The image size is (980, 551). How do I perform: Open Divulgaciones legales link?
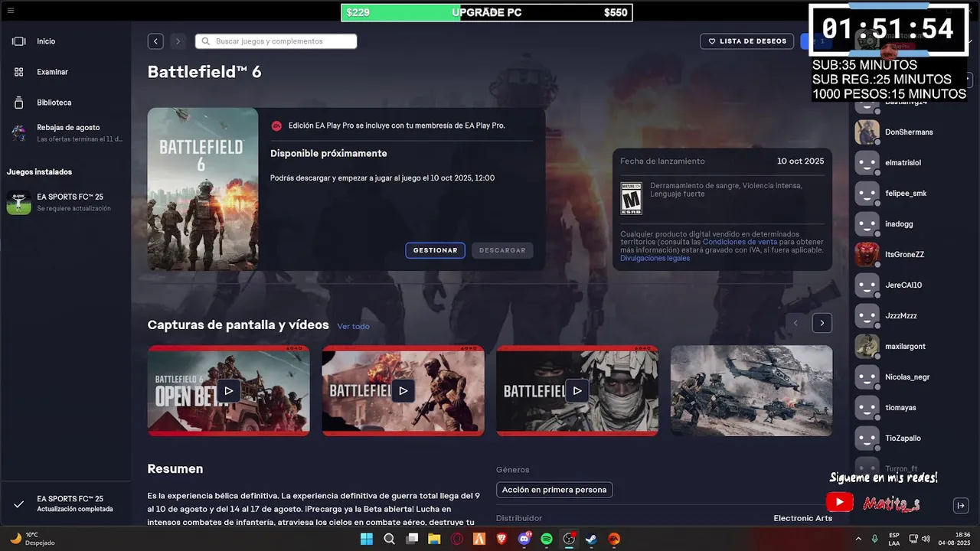pos(655,258)
